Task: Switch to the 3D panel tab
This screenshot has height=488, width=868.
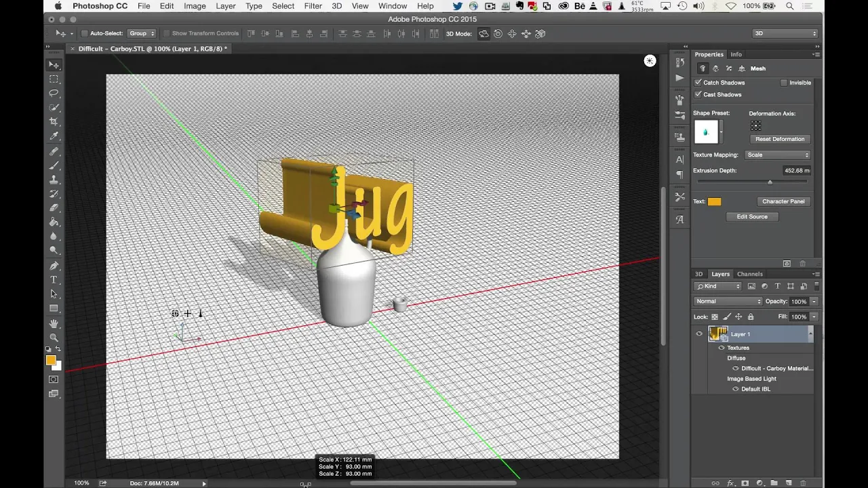Action: pyautogui.click(x=698, y=274)
